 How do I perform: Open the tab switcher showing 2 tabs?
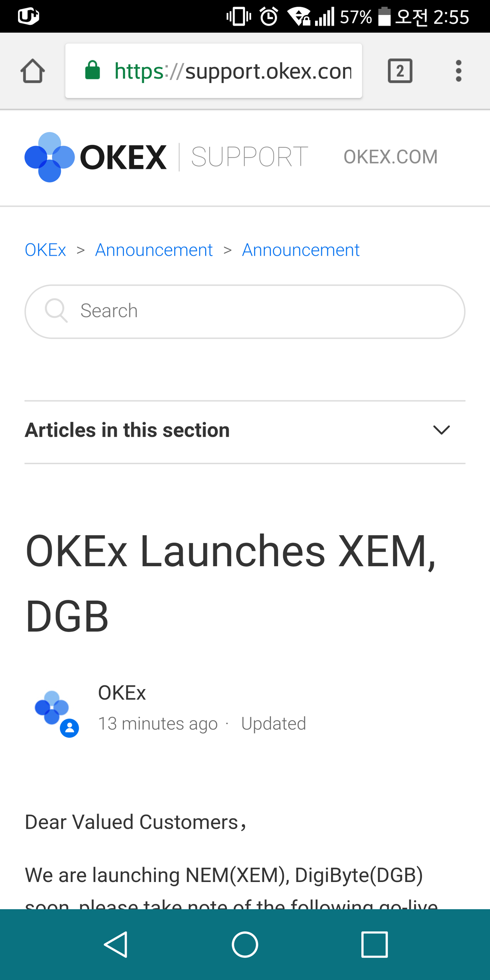(x=400, y=71)
